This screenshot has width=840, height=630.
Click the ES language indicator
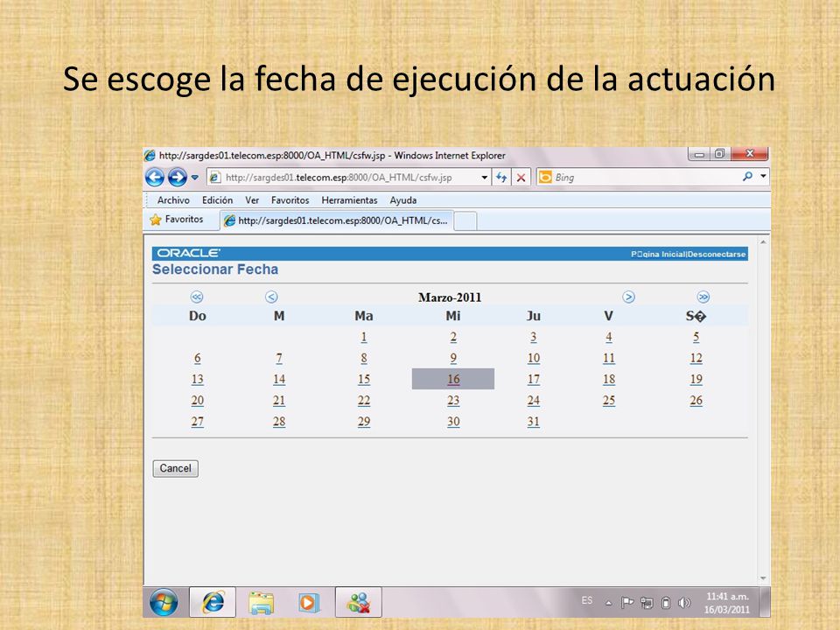587,600
